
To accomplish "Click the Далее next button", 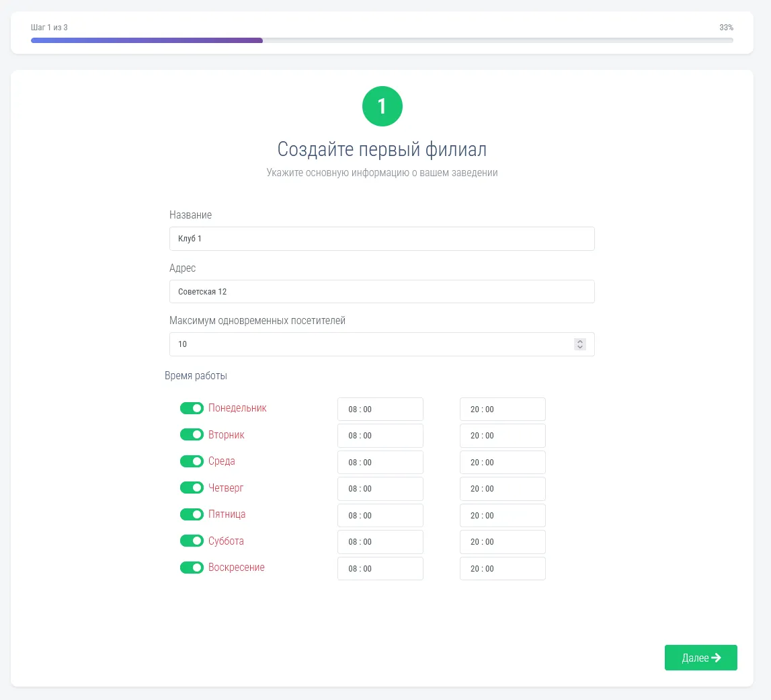I will pyautogui.click(x=700, y=658).
